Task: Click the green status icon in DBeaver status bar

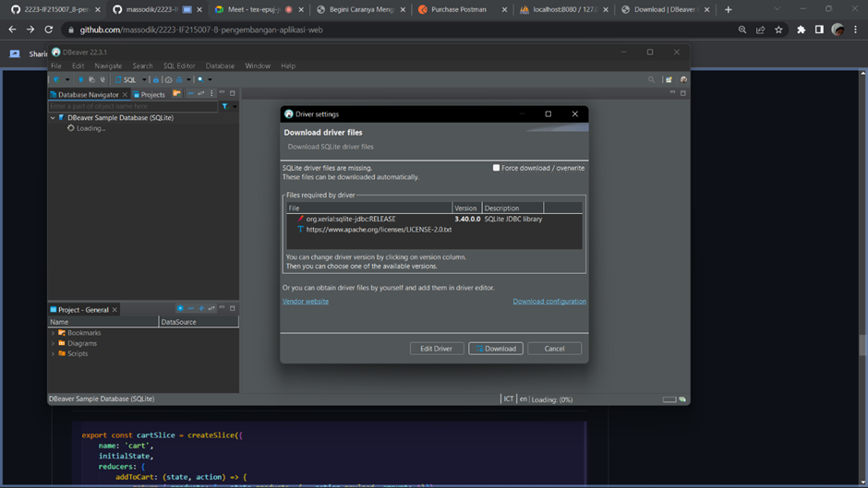Action: point(682,399)
